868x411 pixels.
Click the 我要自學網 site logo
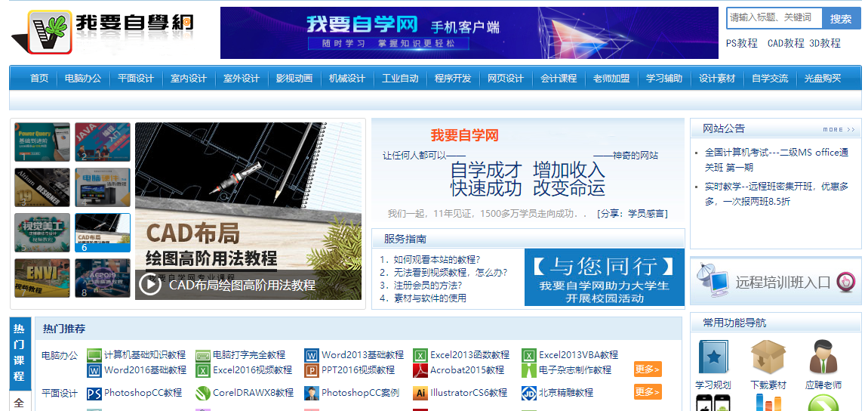coord(103,32)
